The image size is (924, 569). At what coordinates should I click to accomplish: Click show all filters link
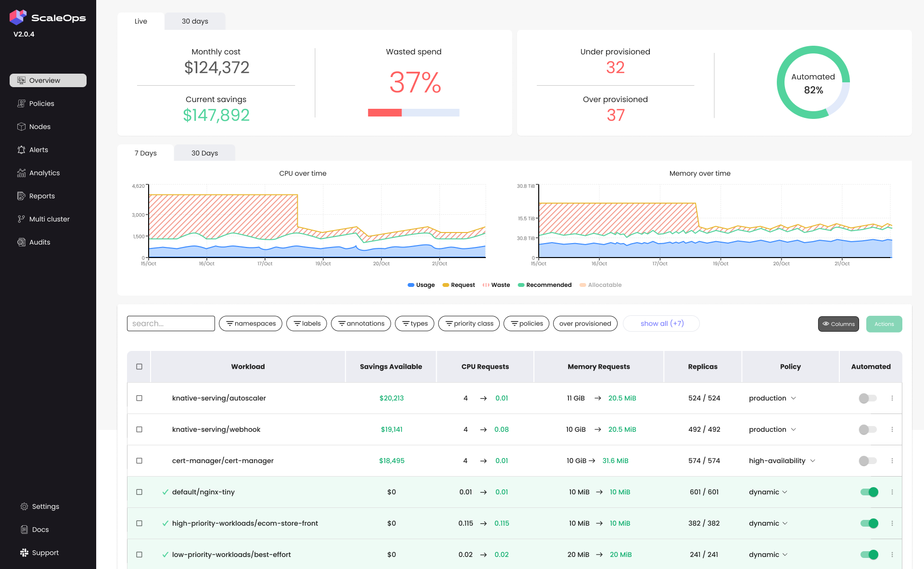661,323
